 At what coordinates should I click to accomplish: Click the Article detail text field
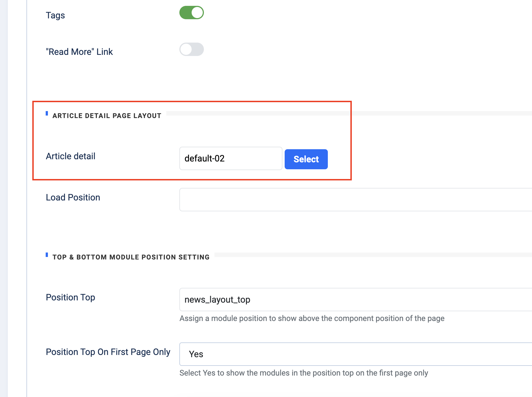(x=231, y=158)
